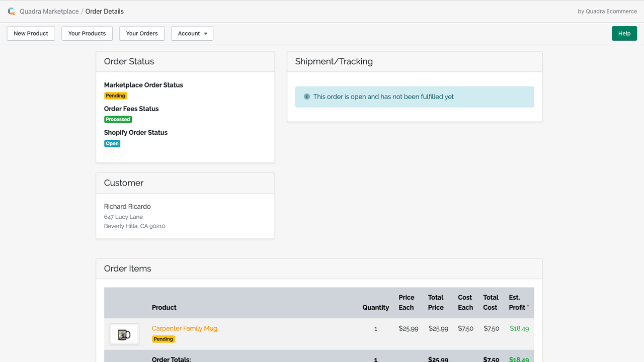Open the Account dropdown menu
The width and height of the screenshot is (644, 362).
click(x=192, y=33)
